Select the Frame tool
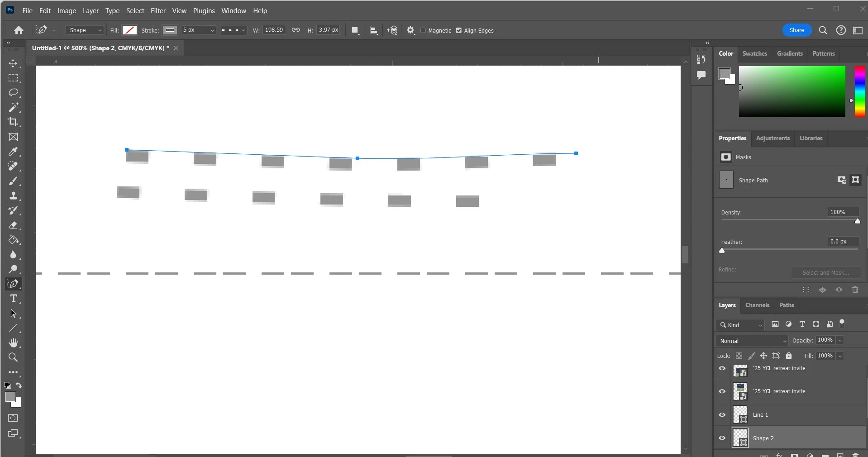The height and width of the screenshot is (457, 868). (x=13, y=137)
